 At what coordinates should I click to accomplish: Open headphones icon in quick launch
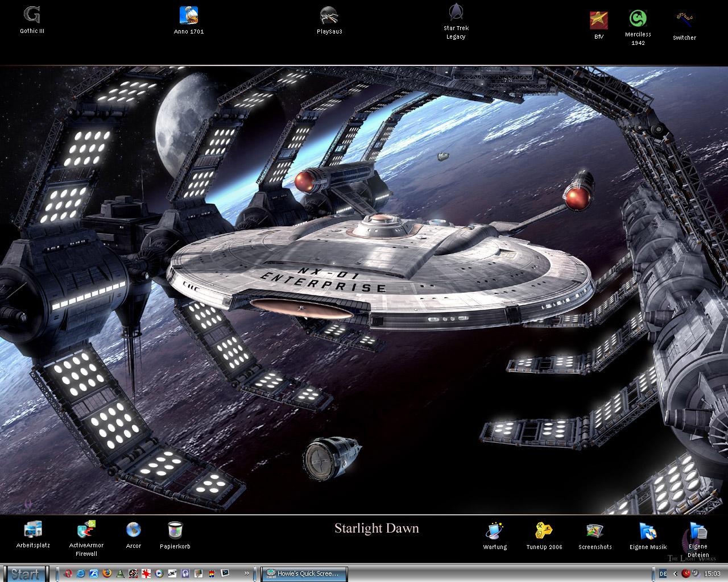coord(185,573)
